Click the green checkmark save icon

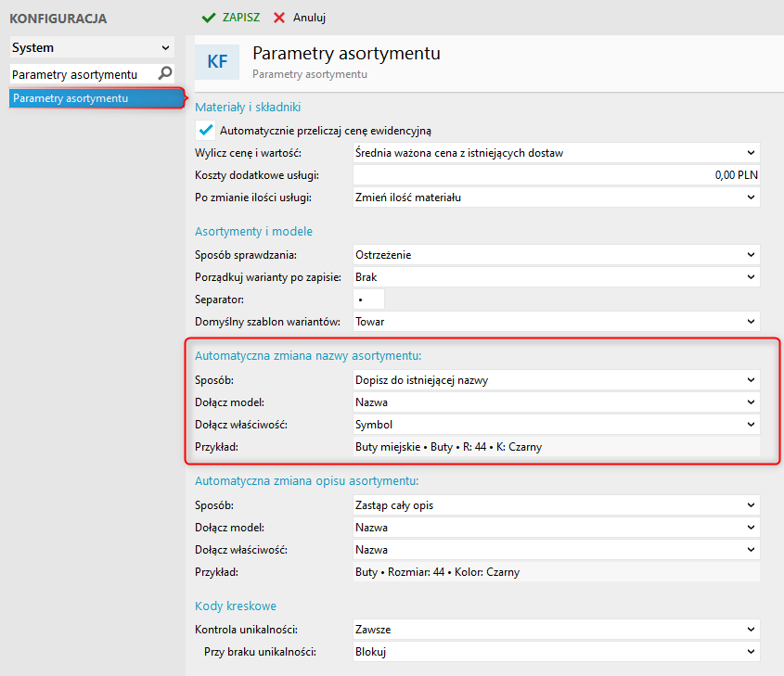pyautogui.click(x=209, y=18)
